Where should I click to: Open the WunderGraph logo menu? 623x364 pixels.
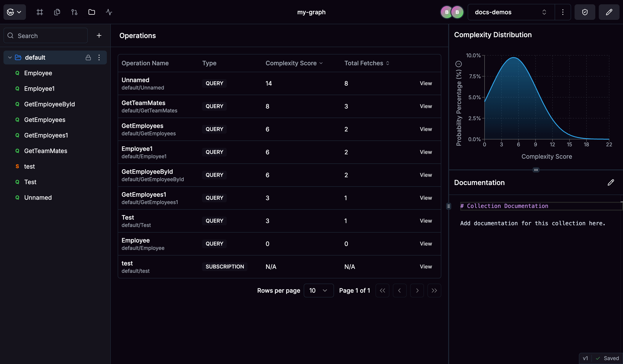click(x=14, y=12)
